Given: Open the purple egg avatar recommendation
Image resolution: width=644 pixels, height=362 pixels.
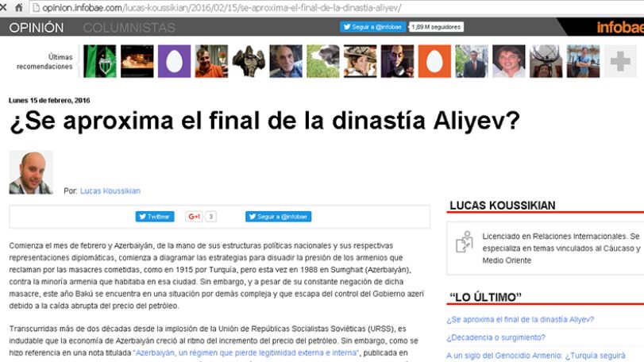Looking at the screenshot, I should [x=174, y=61].
